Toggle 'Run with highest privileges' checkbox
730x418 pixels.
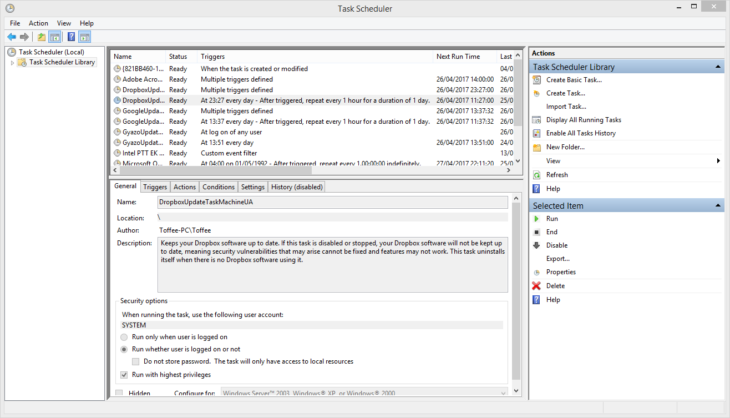pyautogui.click(x=124, y=375)
